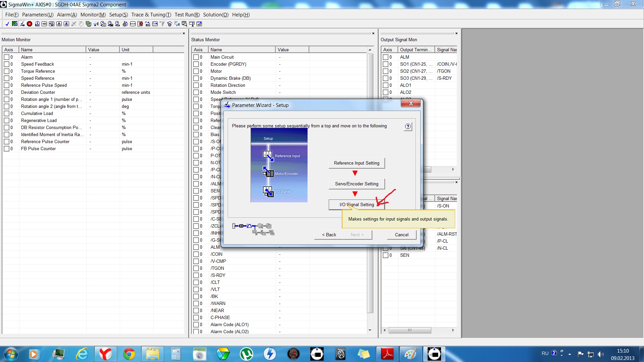Click the Motor/Encoder diagram icon
This screenshot has height=362, width=644.
coord(268,172)
